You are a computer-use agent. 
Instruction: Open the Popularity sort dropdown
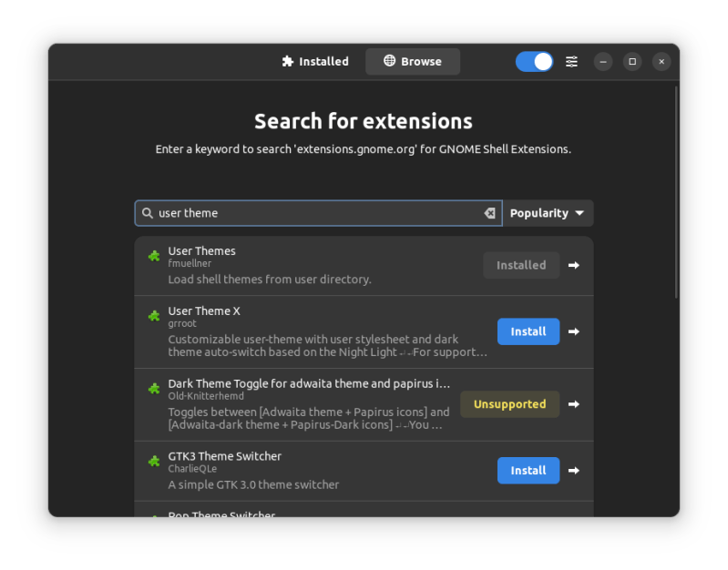click(x=548, y=213)
